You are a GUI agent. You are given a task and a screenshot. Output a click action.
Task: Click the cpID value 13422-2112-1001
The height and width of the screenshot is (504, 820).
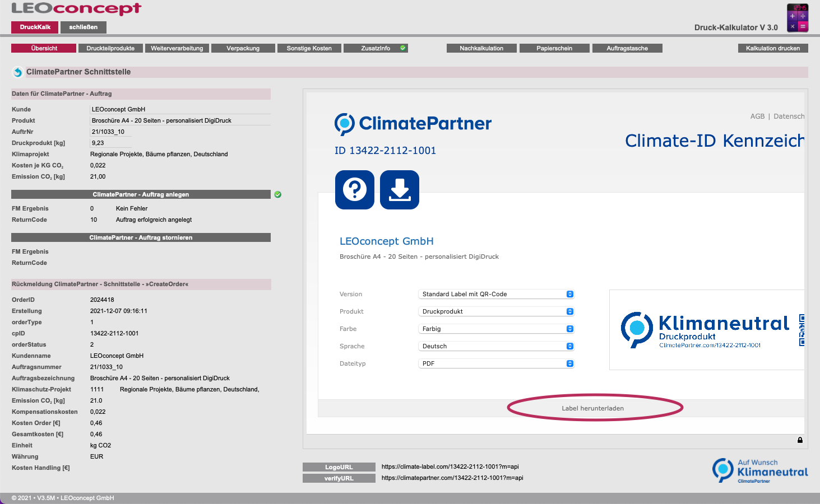pos(114,333)
